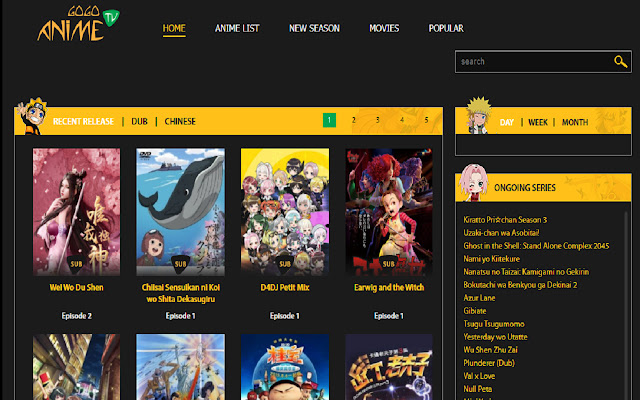The width and height of the screenshot is (640, 400).
Task: Click the D4DJ Petit Mix title link
Action: point(284,287)
